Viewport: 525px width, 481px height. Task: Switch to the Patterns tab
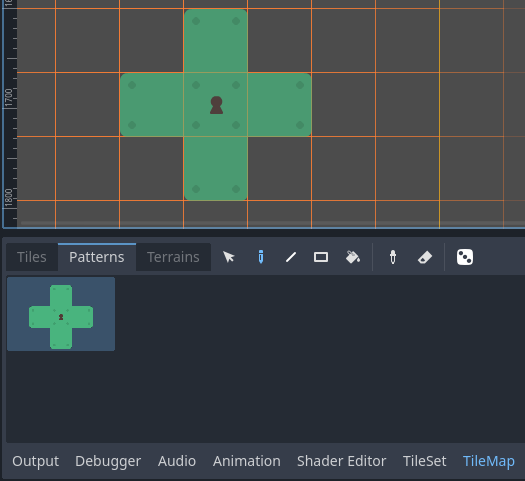click(x=97, y=257)
